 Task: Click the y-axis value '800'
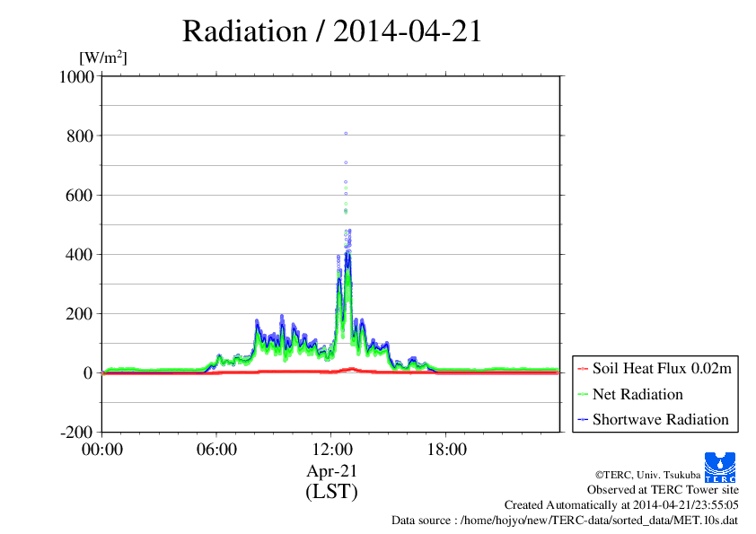point(80,136)
